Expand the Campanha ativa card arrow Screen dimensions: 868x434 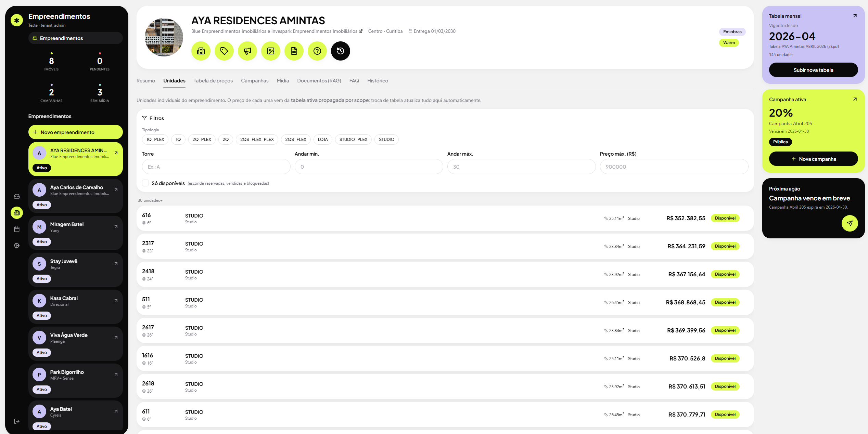855,99
